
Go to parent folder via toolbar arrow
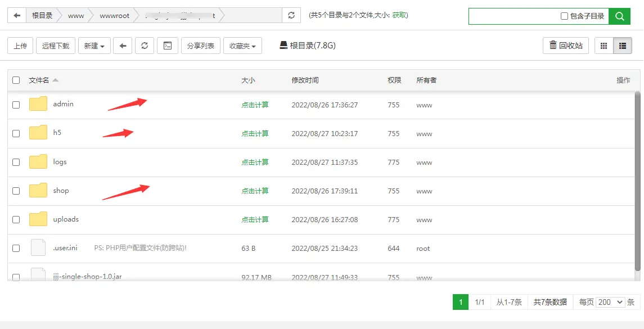pyautogui.click(x=123, y=46)
